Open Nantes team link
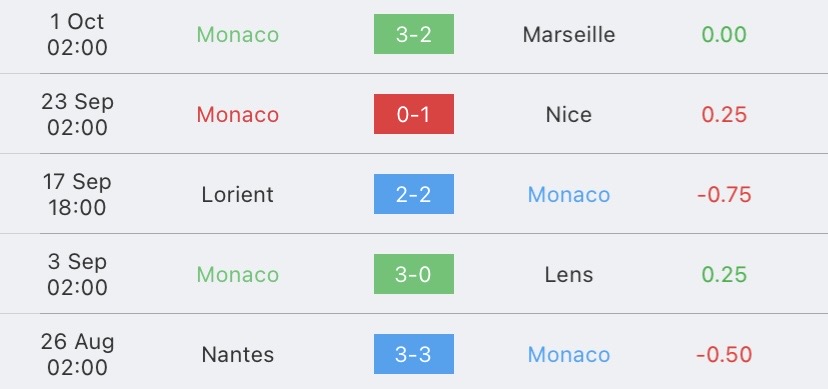This screenshot has height=389, width=828. 237,355
